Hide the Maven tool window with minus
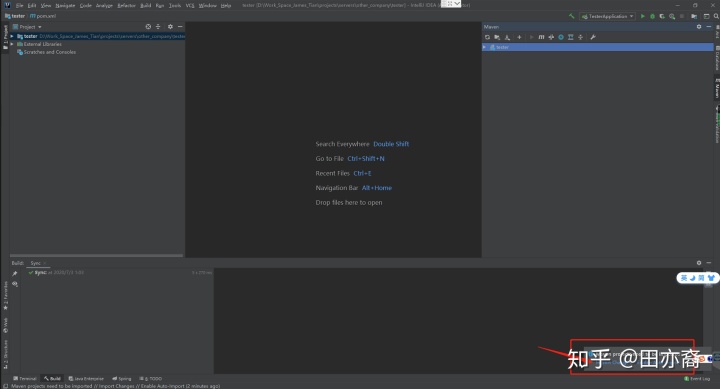The image size is (720, 389). point(709,27)
